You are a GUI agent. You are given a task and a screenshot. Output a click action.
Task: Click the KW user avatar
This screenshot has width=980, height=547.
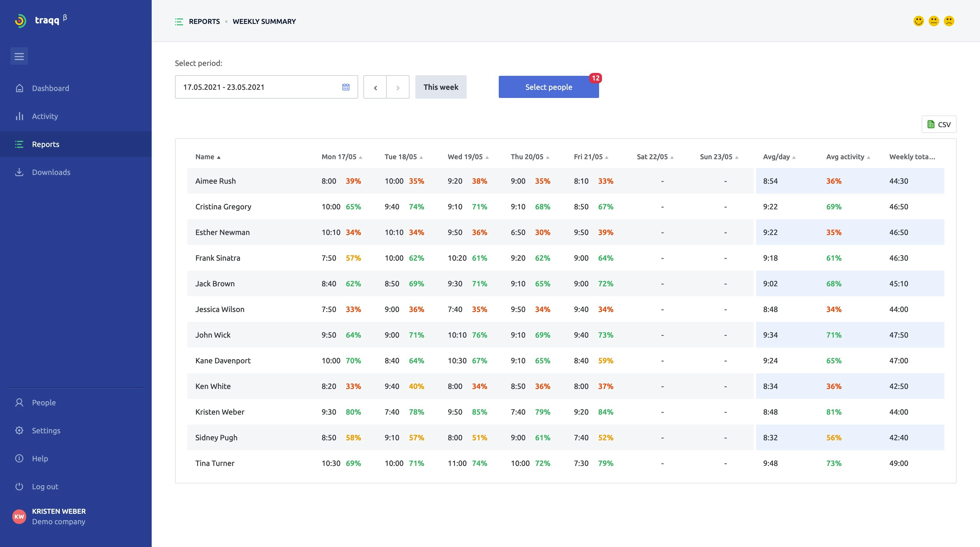[19, 516]
